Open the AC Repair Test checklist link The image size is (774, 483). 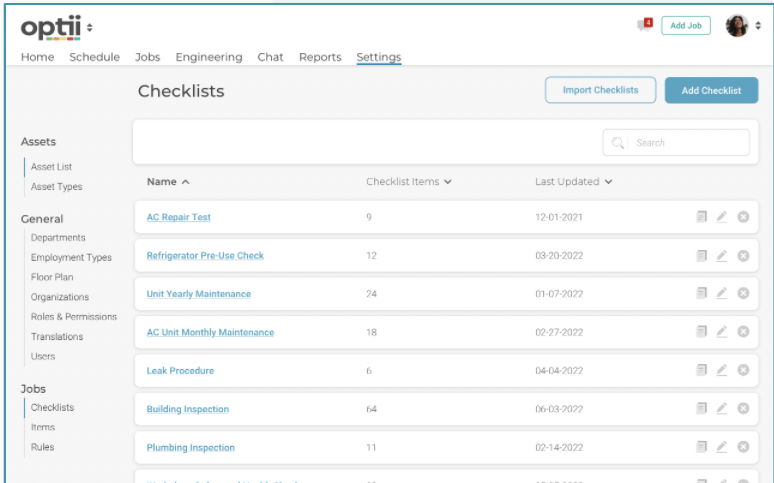[x=179, y=217]
